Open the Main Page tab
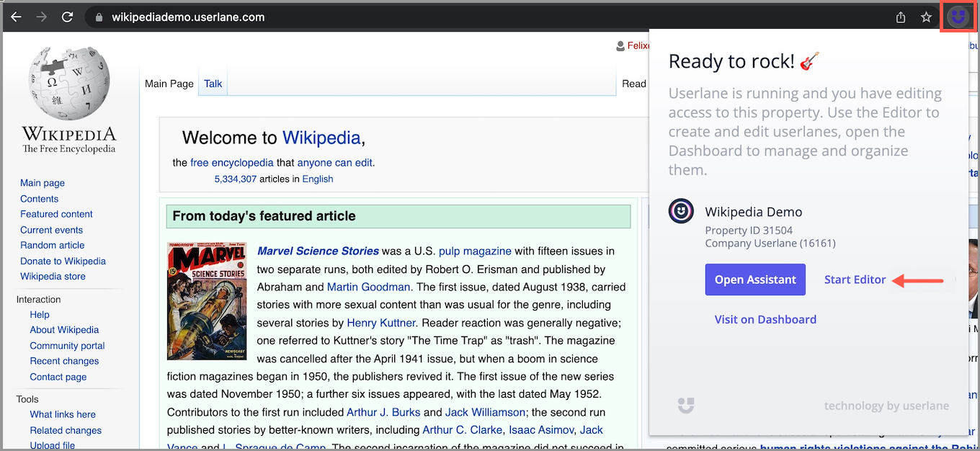The image size is (980, 451). coord(169,84)
